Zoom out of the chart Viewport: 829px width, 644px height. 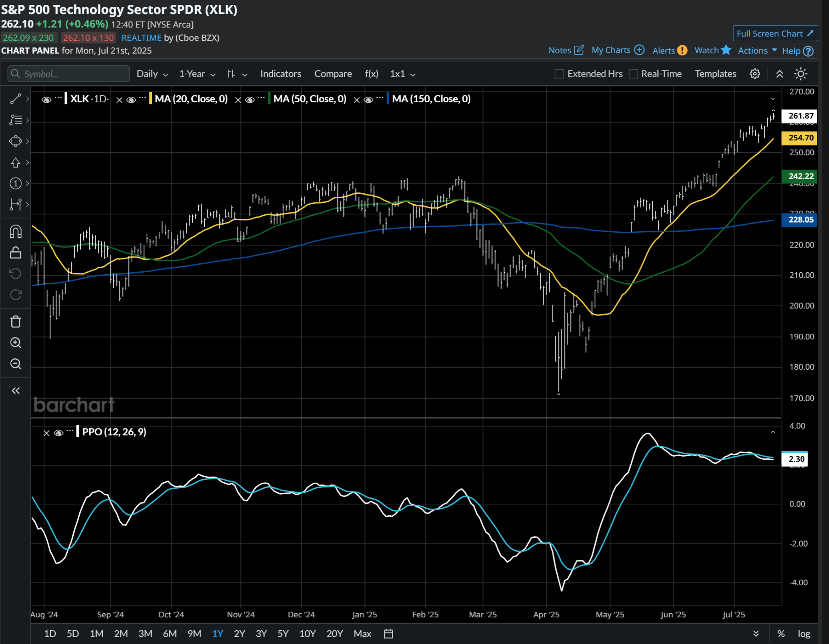(x=15, y=364)
